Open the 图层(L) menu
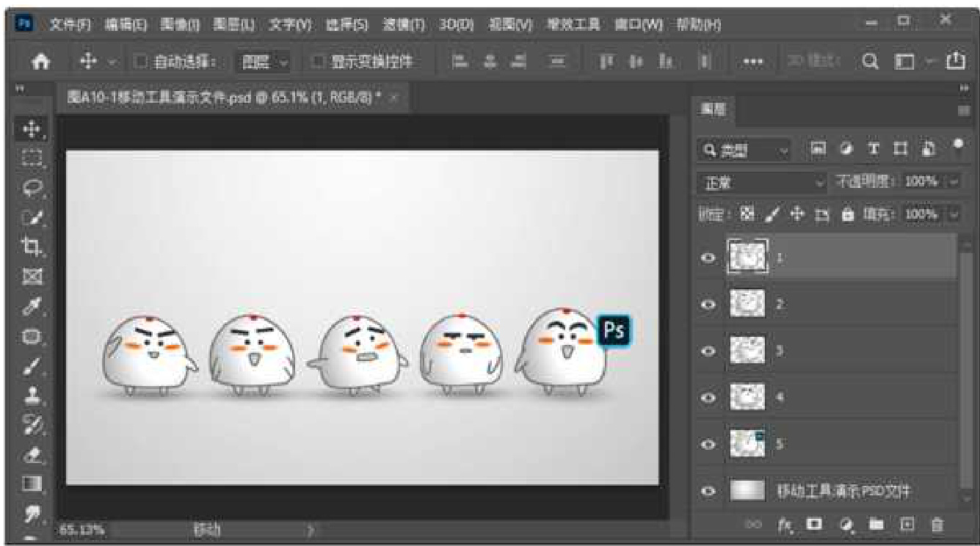Viewport: 980px width, 546px height. pyautogui.click(x=233, y=25)
